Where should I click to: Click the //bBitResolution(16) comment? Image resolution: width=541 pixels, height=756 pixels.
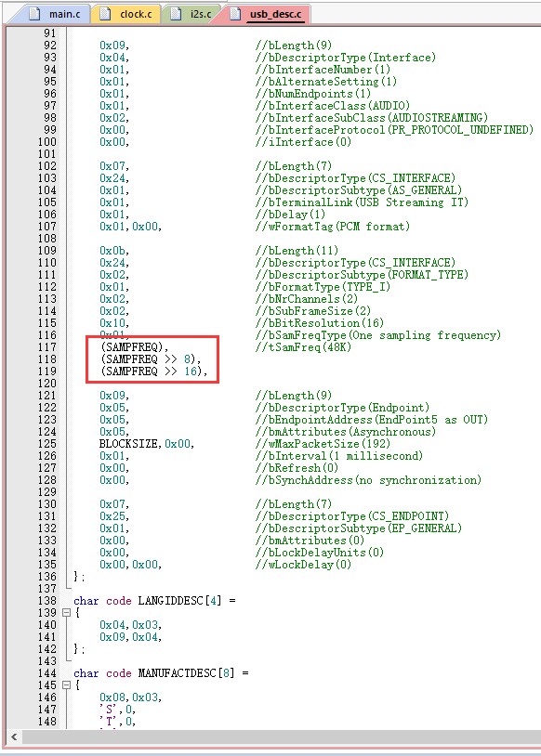point(320,322)
